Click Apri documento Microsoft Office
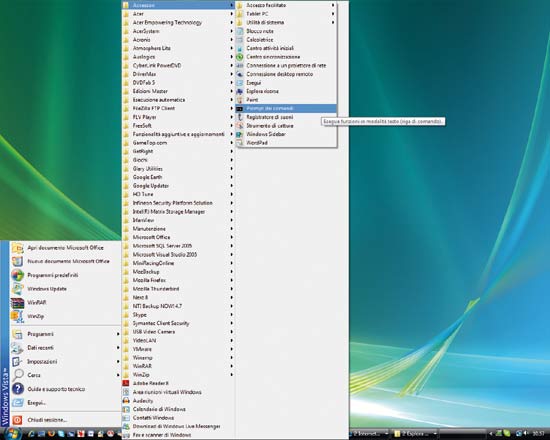This screenshot has width=550, height=440. [x=66, y=248]
